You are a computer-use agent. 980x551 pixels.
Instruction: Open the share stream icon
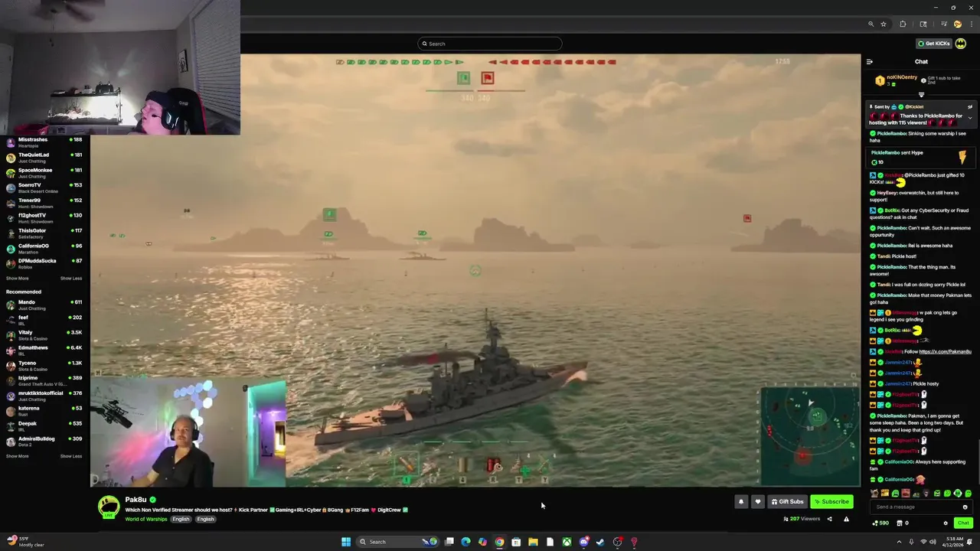[829, 519]
